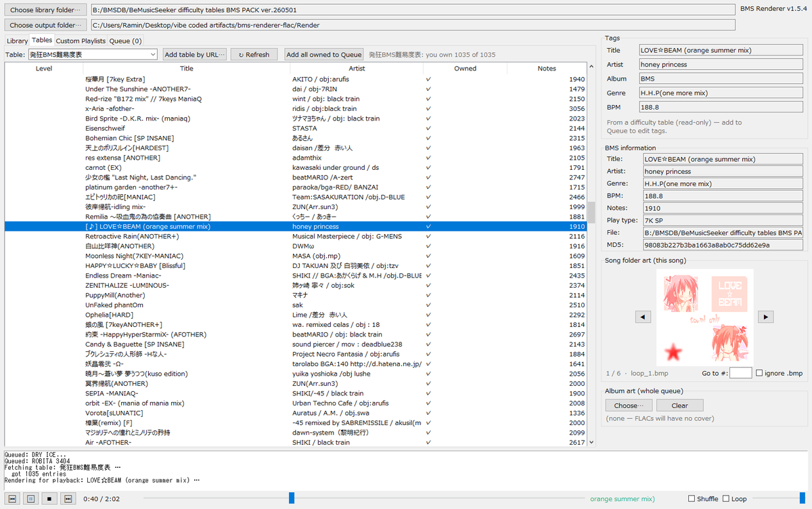Screen dimensions: 812x509
Task: Click the playback seek slider handle
Action: (x=292, y=498)
